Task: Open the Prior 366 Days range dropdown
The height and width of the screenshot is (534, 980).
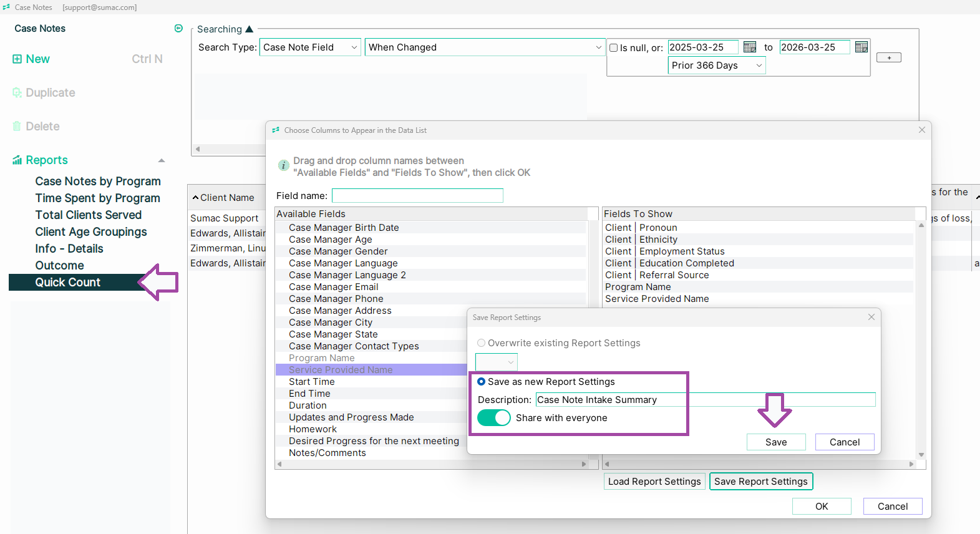Action: pyautogui.click(x=717, y=66)
